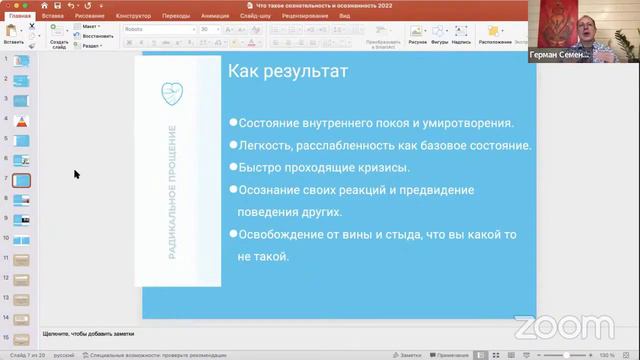Viewport: 640px width, 360px height.
Task: Switch to Slide sorter view icon
Action: (x=496, y=355)
